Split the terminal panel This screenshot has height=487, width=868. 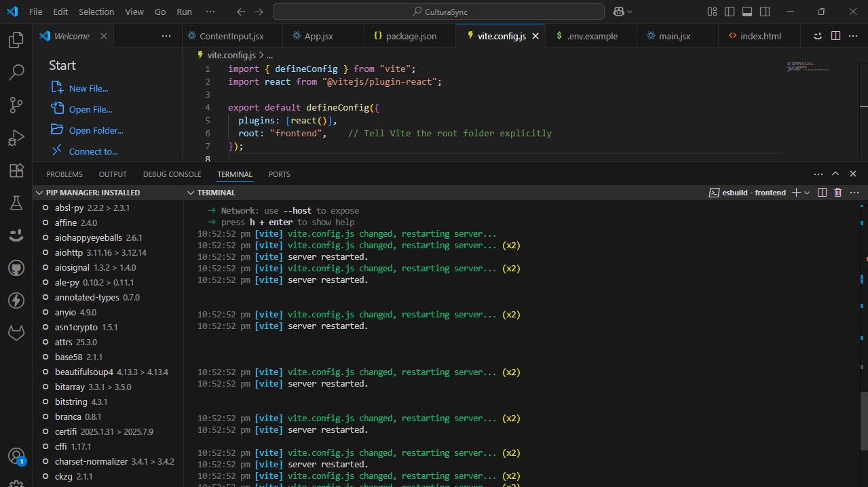(x=822, y=193)
